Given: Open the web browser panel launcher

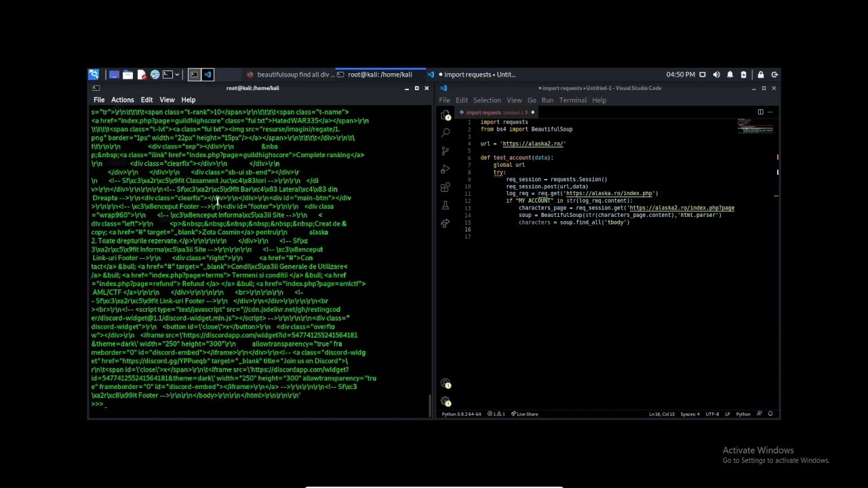Looking at the screenshot, I should tap(155, 75).
